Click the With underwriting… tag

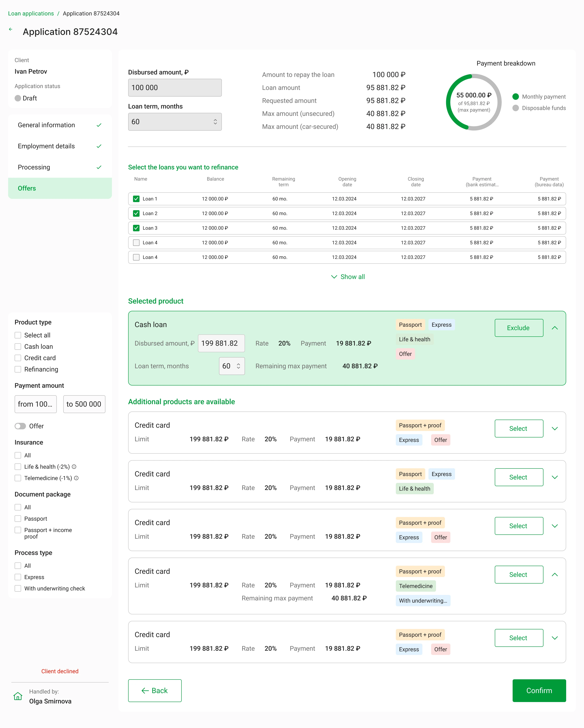click(x=423, y=601)
